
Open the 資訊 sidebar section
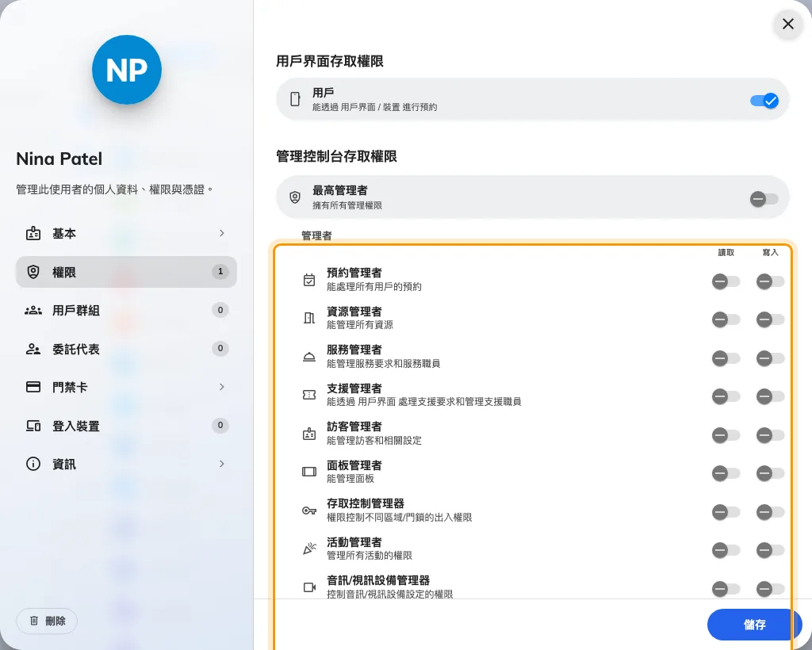126,464
